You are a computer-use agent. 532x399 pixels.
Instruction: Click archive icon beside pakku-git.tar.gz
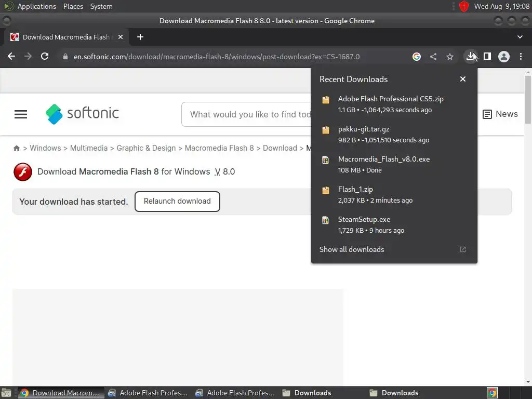tap(326, 130)
